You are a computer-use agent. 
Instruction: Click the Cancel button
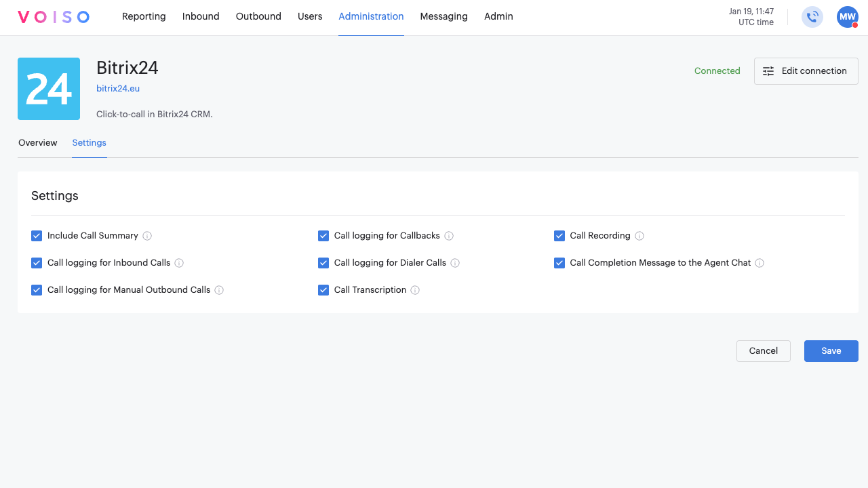click(763, 350)
